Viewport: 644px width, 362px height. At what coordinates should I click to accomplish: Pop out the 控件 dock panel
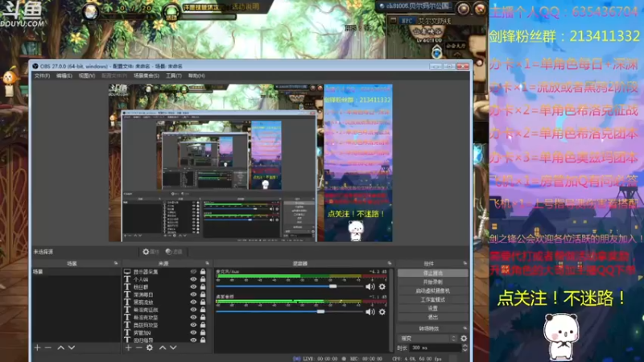click(x=465, y=263)
